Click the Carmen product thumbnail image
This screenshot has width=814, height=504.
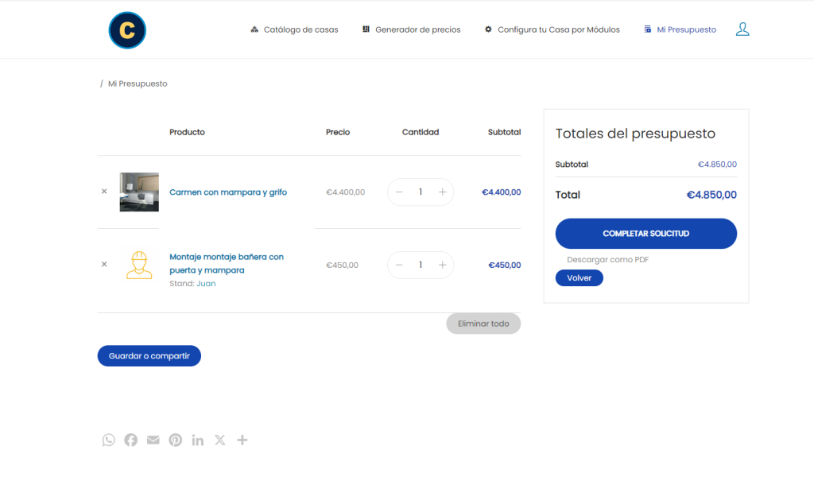click(x=139, y=192)
